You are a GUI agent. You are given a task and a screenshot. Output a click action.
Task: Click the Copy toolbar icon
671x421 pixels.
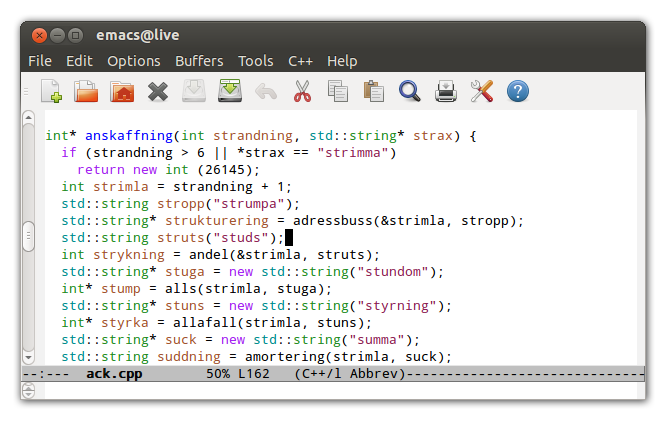click(x=338, y=92)
